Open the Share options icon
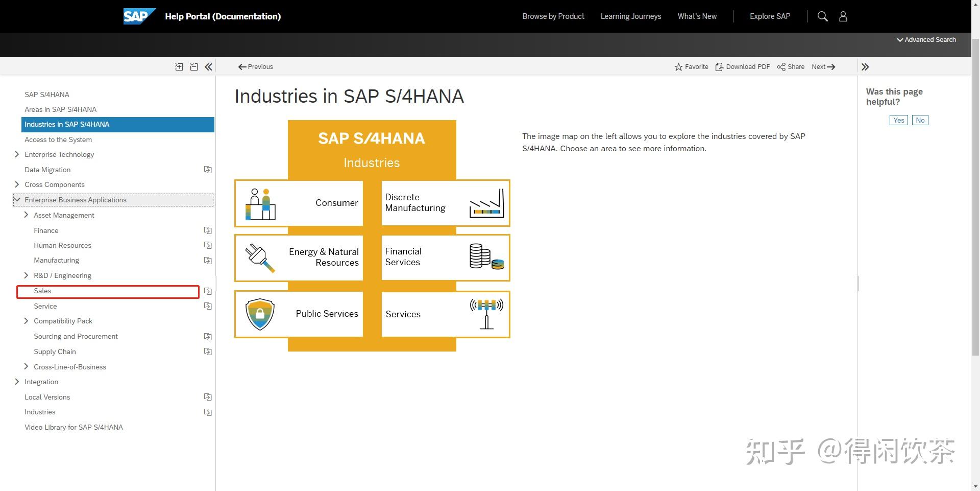Screen dimensions: 980x491 [781, 66]
